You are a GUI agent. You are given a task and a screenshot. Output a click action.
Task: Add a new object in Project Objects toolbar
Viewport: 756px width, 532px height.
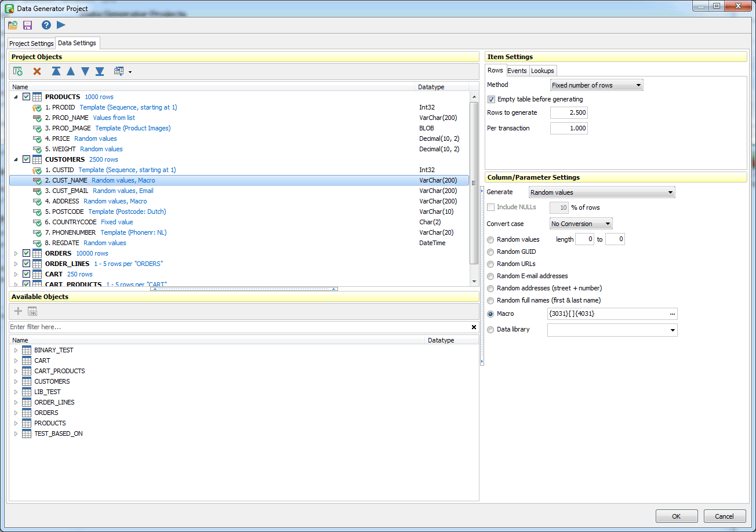coord(17,71)
